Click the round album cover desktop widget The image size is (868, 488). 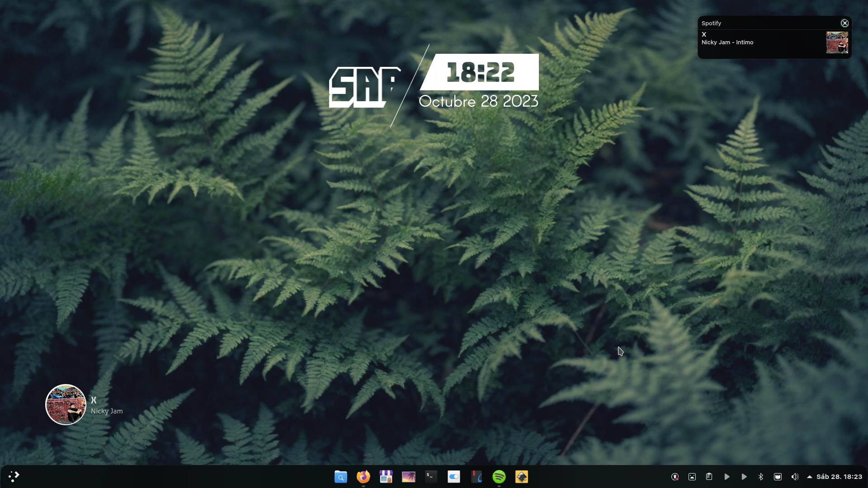(x=66, y=404)
